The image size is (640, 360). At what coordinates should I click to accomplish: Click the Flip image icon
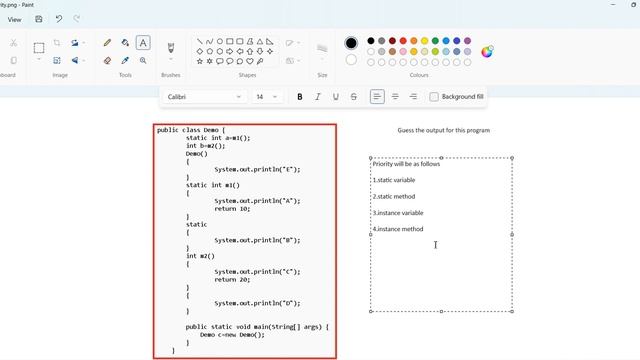coord(75,60)
